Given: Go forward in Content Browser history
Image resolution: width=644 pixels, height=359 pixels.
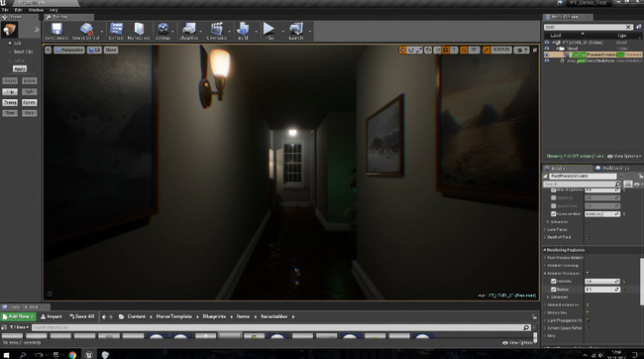Looking at the screenshot, I should (x=111, y=316).
